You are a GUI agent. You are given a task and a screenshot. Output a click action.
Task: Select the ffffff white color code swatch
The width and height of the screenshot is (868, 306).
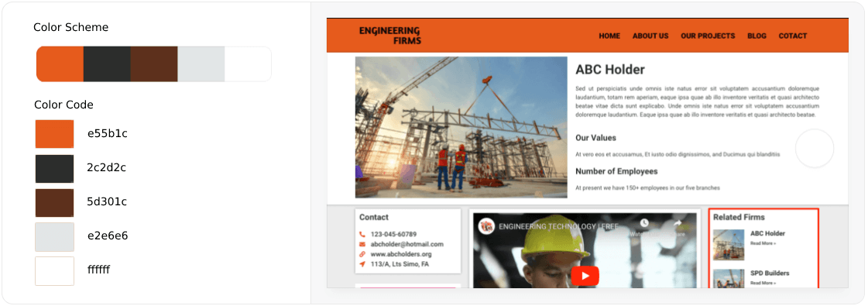54,271
